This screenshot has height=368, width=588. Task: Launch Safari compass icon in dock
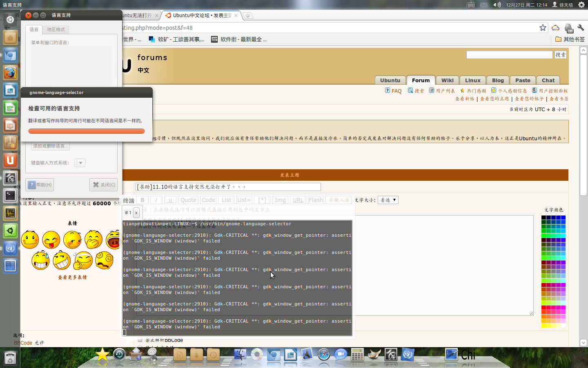pos(324,355)
